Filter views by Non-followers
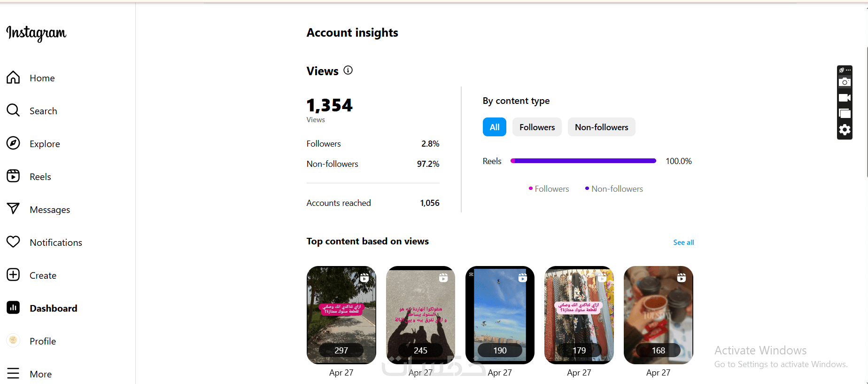 (x=601, y=127)
